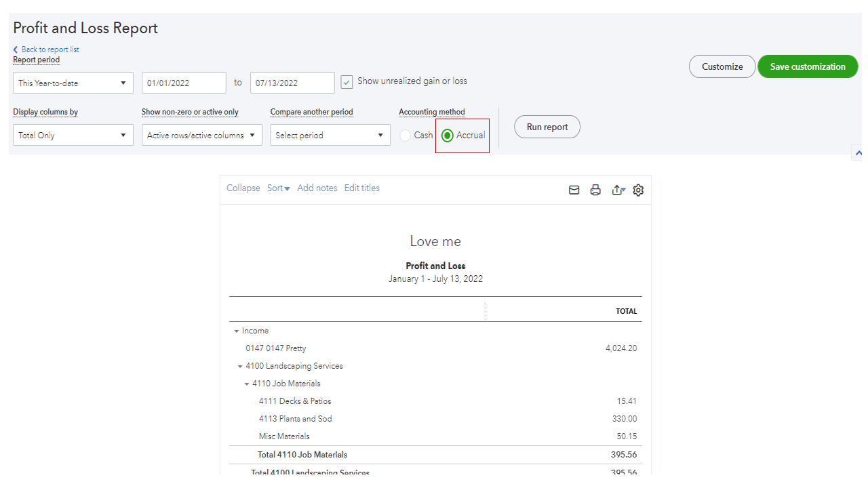Toggle Show unrealized gain or loss checkbox
The height and width of the screenshot is (488, 868).
(347, 82)
